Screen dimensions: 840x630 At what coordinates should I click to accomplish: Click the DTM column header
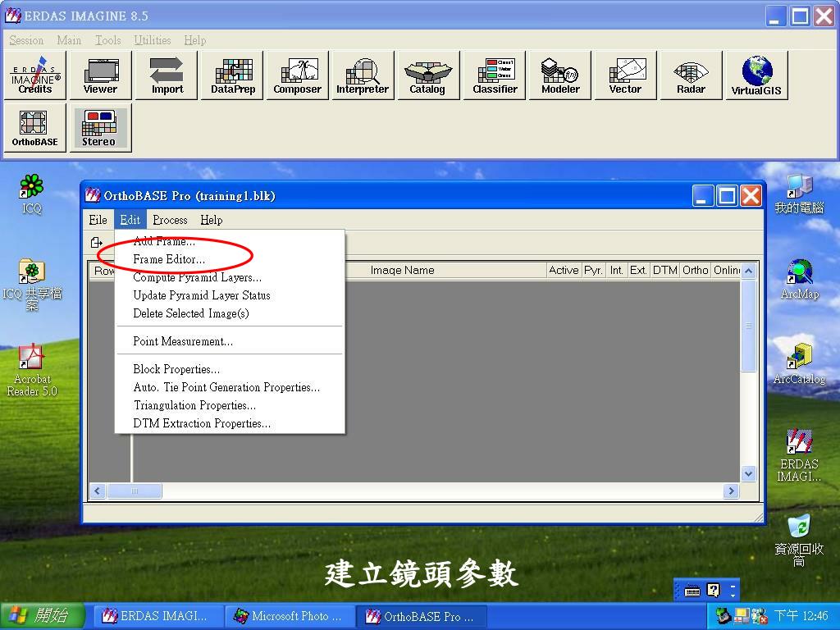[x=664, y=271]
